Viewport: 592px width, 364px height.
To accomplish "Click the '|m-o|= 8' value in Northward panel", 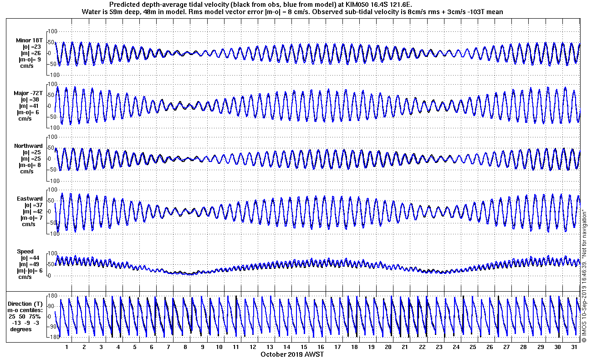I will tap(30, 165).
